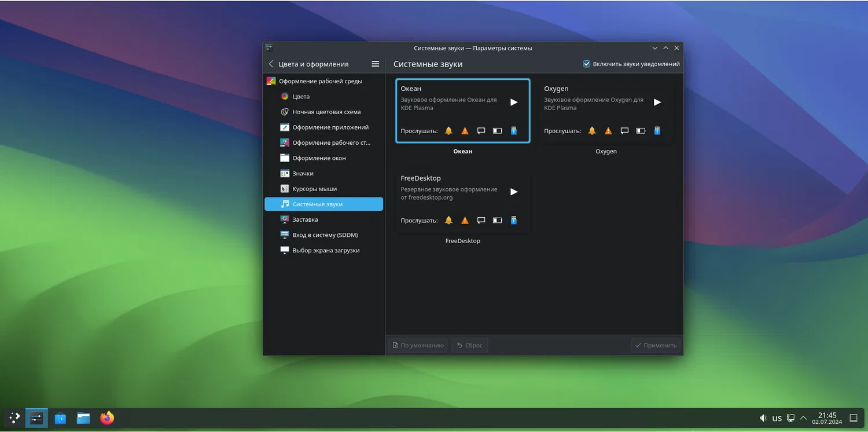
Task: Preview the warning sound in Oxygen
Action: point(608,131)
